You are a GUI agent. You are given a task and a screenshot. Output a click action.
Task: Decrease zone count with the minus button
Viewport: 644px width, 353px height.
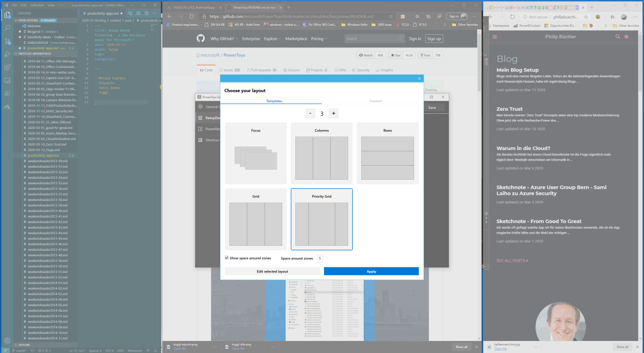(x=310, y=113)
